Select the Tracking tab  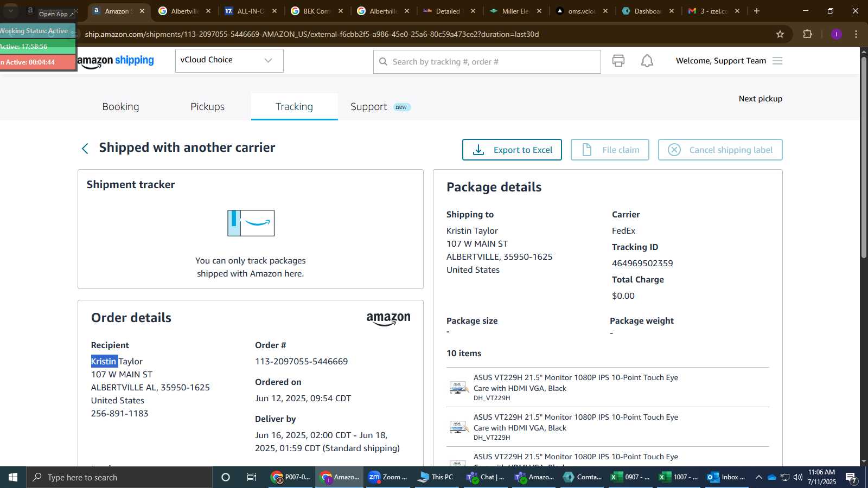coord(294,106)
